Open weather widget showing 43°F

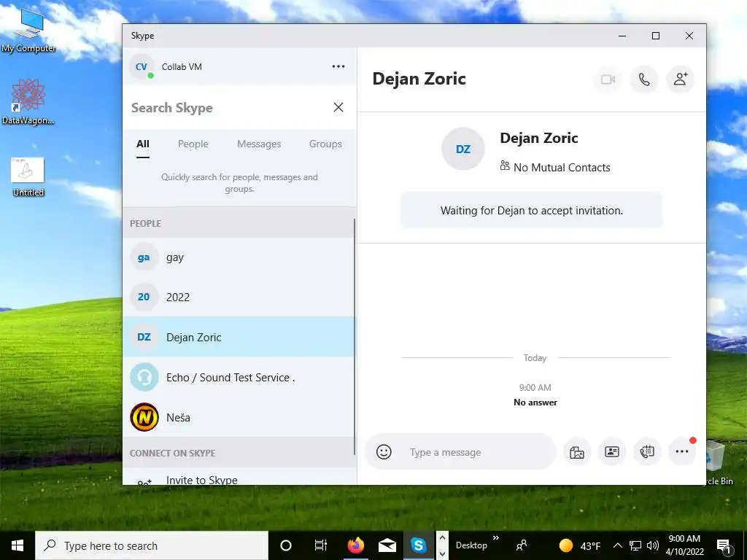579,545
